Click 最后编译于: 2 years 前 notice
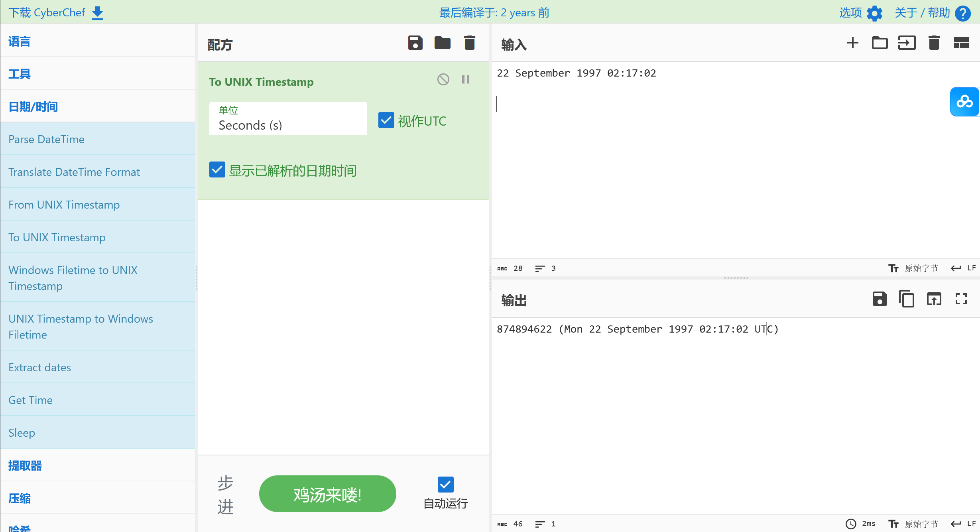The height and width of the screenshot is (532, 980). click(494, 13)
